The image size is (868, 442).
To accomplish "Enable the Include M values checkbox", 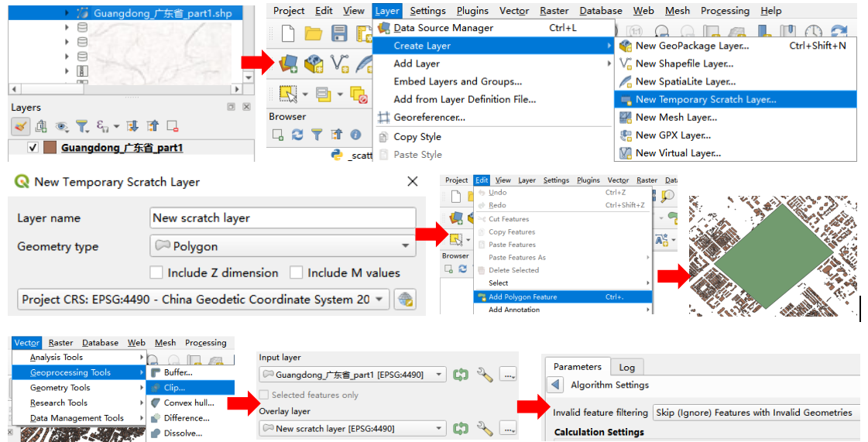I will pos(296,272).
